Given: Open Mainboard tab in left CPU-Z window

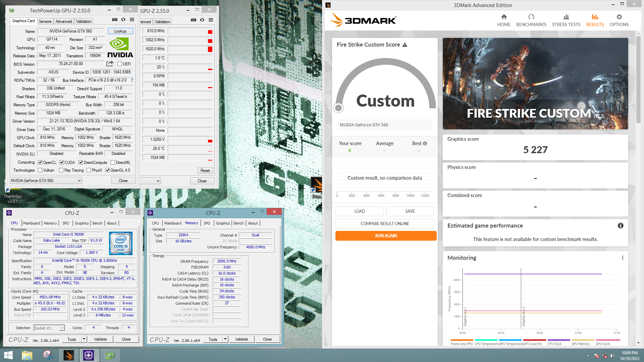Looking at the screenshot, I should coord(32,223).
